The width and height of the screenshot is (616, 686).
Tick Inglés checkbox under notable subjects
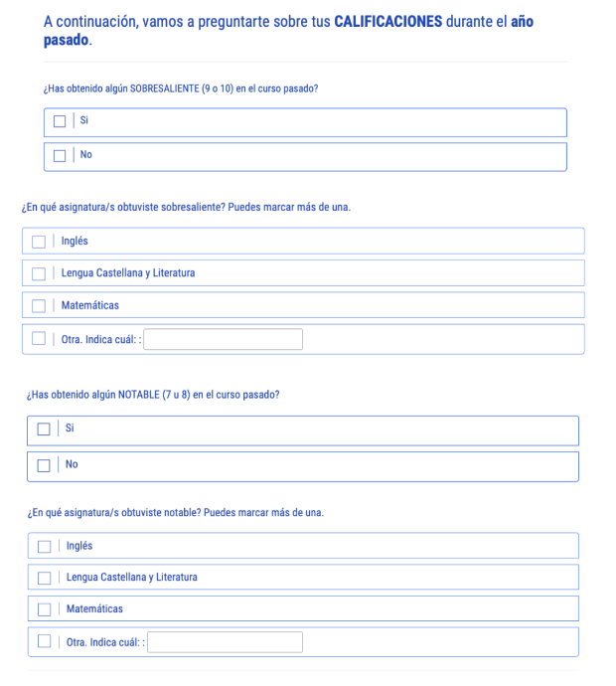44,546
